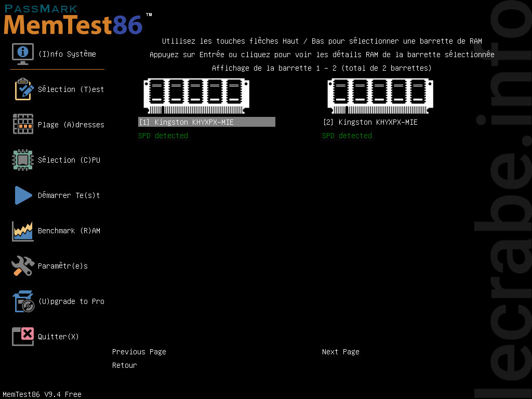Image resolution: width=532 pixels, height=399 pixels.
Task: Open Plage (A)dresses menu label
Action: (x=71, y=125)
